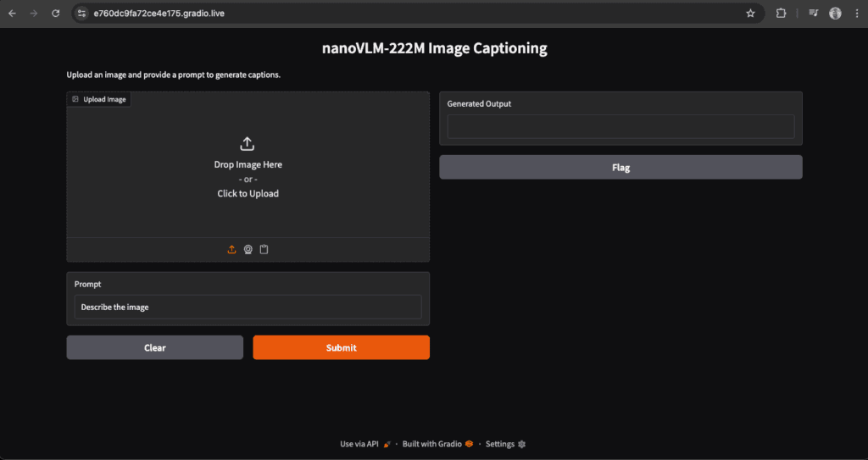Image resolution: width=868 pixels, height=460 pixels.
Task: Switch to webcam image source
Action: 248,250
